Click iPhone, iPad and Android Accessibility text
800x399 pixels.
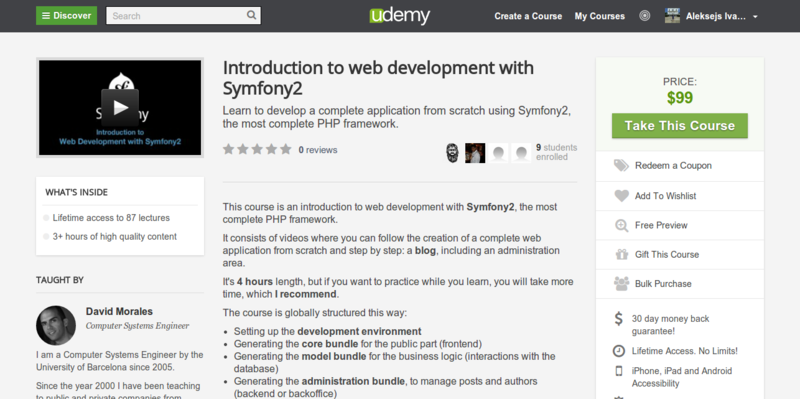coord(682,377)
